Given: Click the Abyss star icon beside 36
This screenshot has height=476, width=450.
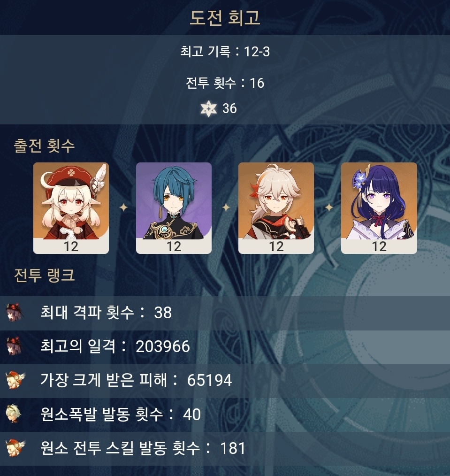Looking at the screenshot, I should 209,109.
